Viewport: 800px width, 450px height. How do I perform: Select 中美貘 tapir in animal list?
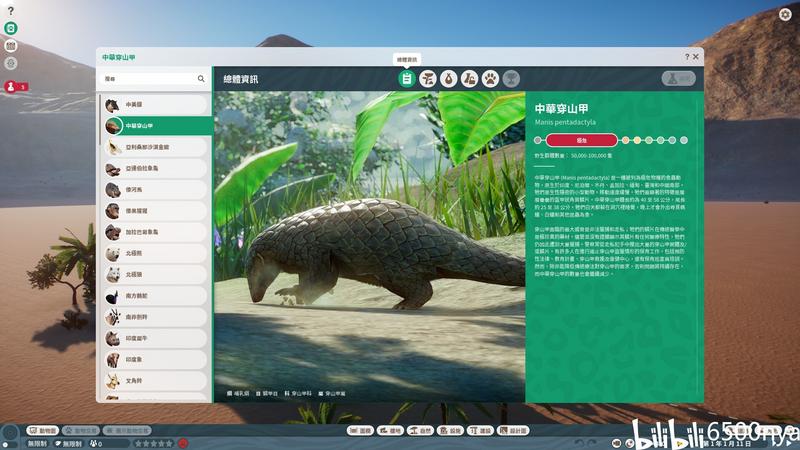pos(156,105)
